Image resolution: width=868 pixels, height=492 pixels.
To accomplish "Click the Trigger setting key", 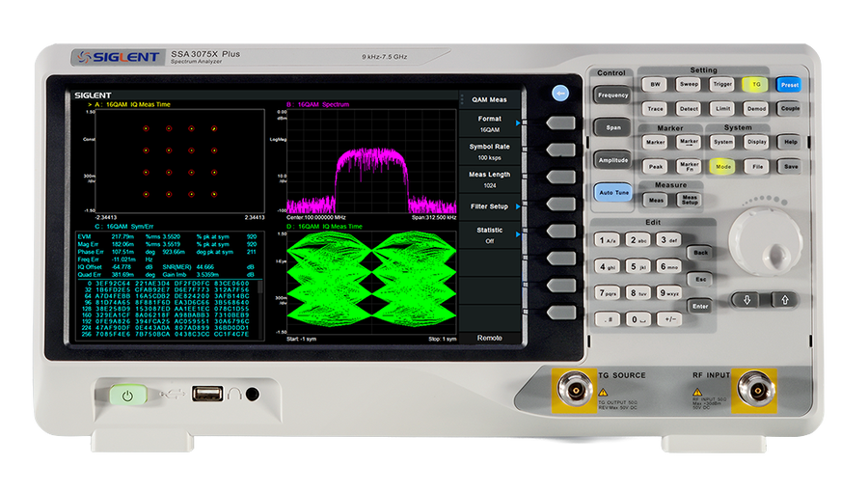I will [722, 84].
